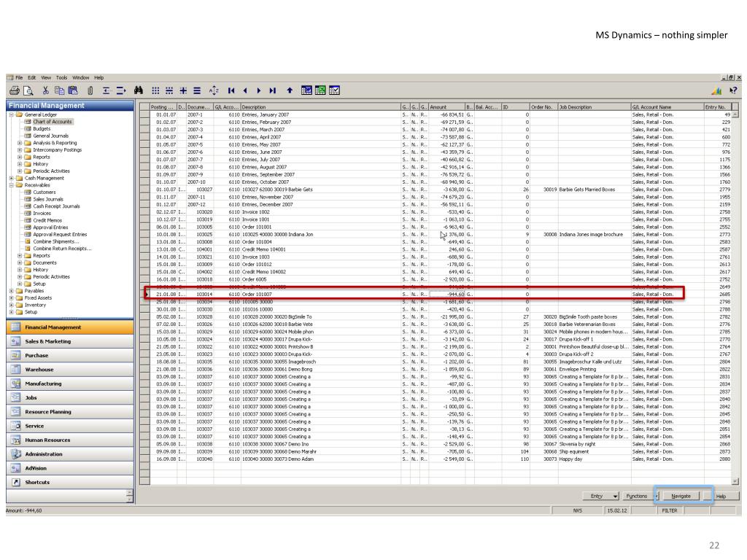Click the Cut scissors icon
747x560 pixels.
coord(46,90)
